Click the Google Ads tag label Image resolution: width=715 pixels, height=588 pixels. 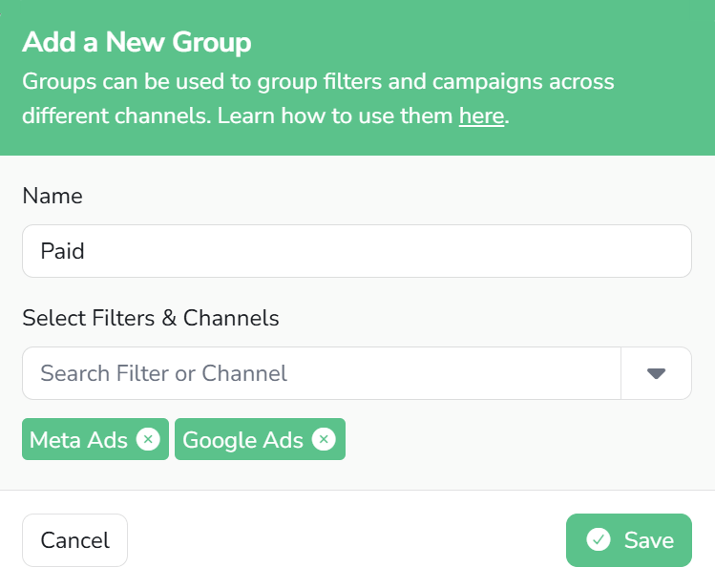click(243, 440)
